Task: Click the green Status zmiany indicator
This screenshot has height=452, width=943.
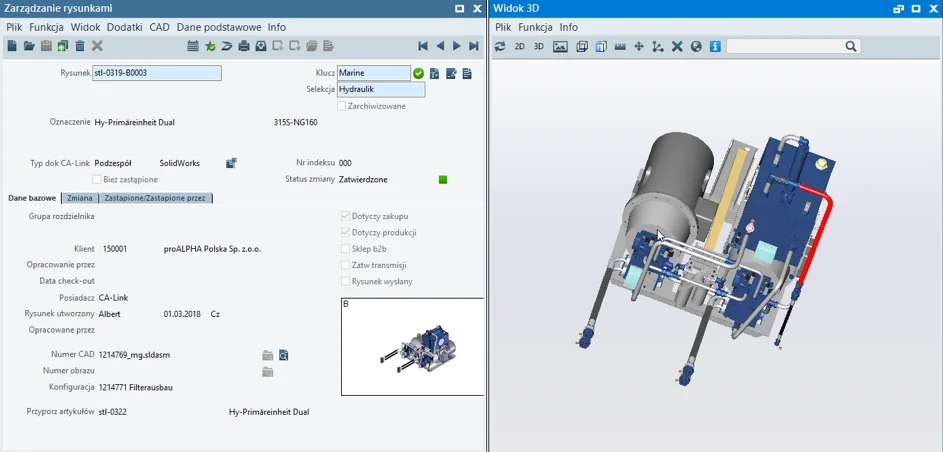Action: coord(443,180)
